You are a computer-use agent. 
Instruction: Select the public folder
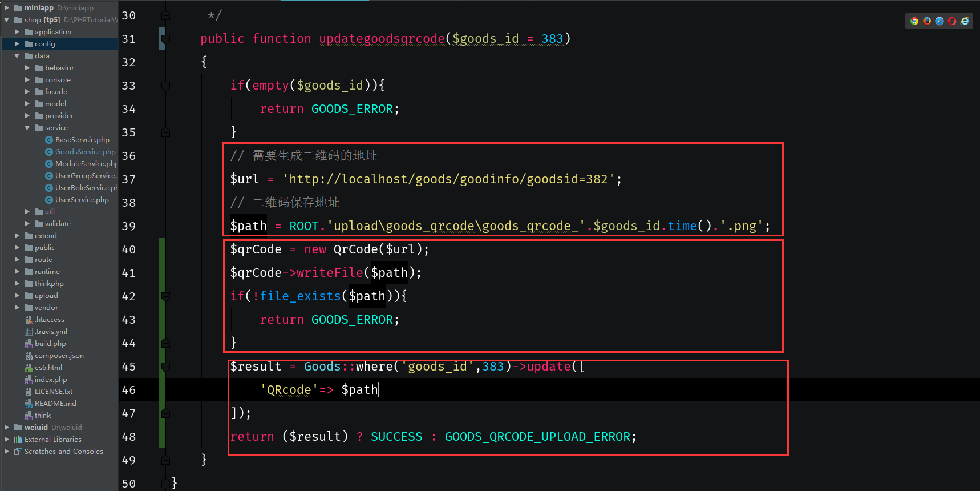(x=44, y=248)
